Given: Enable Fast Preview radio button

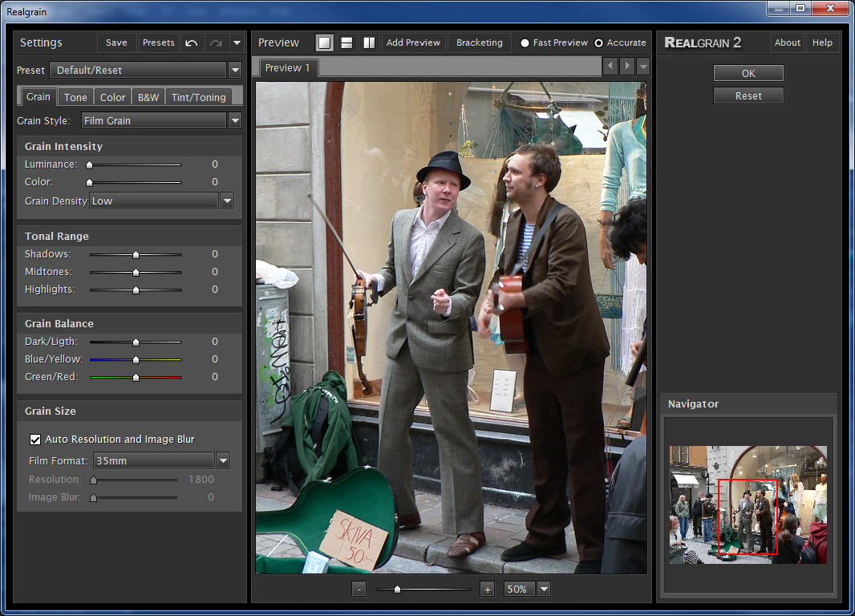Looking at the screenshot, I should tap(525, 43).
